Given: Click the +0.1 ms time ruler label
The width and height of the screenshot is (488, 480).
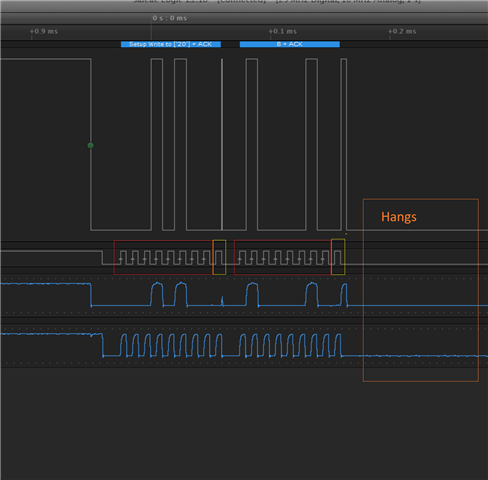Looking at the screenshot, I should point(283,31).
